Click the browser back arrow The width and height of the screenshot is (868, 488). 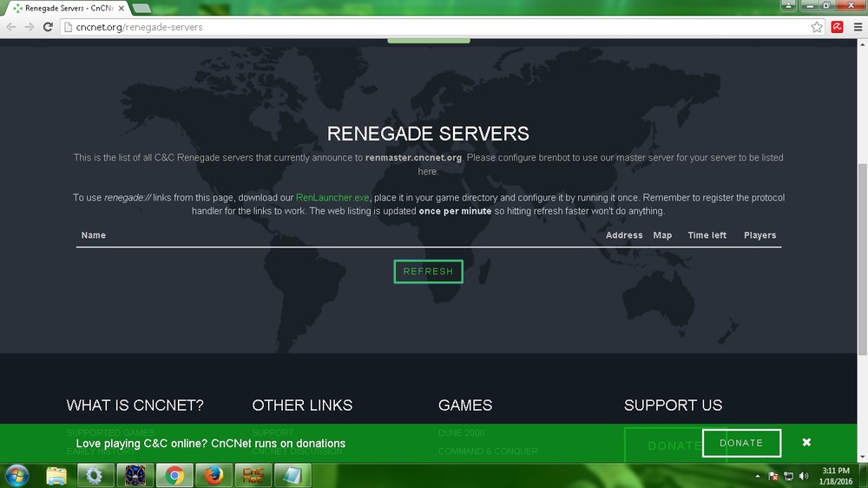click(11, 27)
